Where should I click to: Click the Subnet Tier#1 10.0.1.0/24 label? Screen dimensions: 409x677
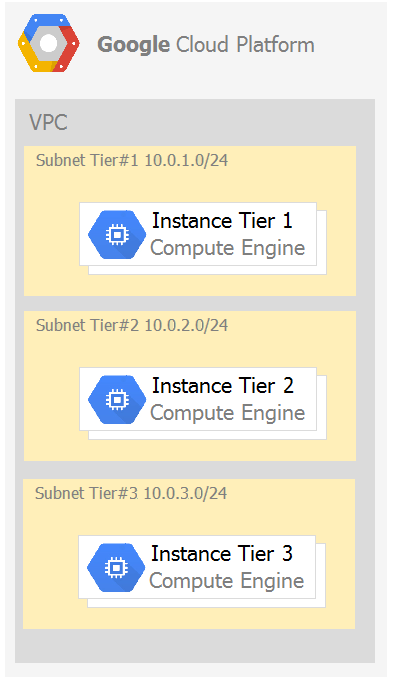click(x=132, y=160)
